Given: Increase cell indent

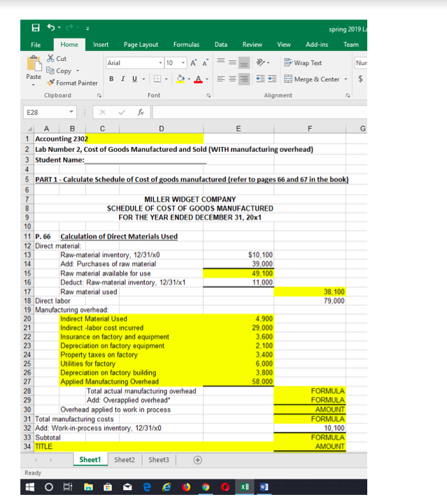Looking at the screenshot, I should (x=272, y=79).
